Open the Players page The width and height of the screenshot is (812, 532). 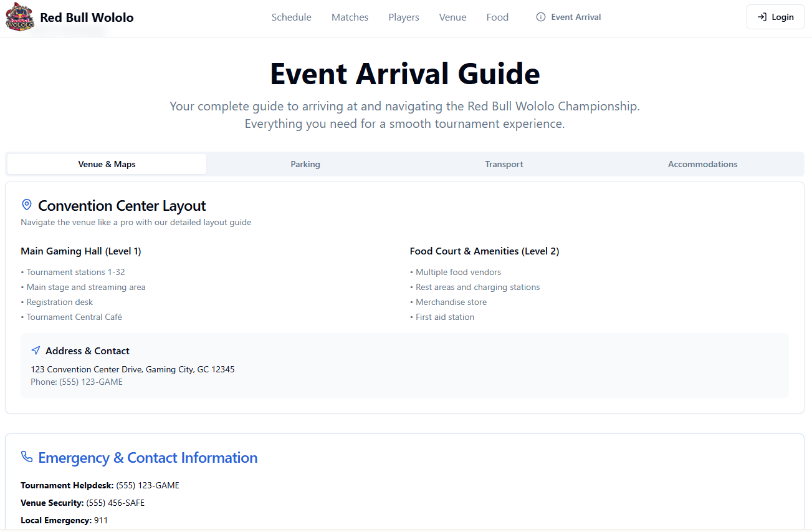(x=404, y=17)
